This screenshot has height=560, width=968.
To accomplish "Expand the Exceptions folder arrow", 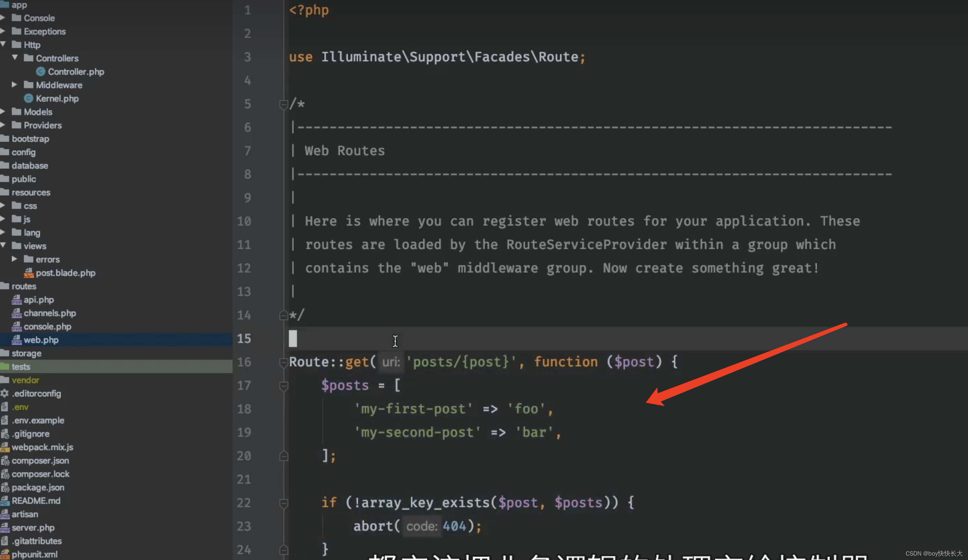I will [x=3, y=31].
